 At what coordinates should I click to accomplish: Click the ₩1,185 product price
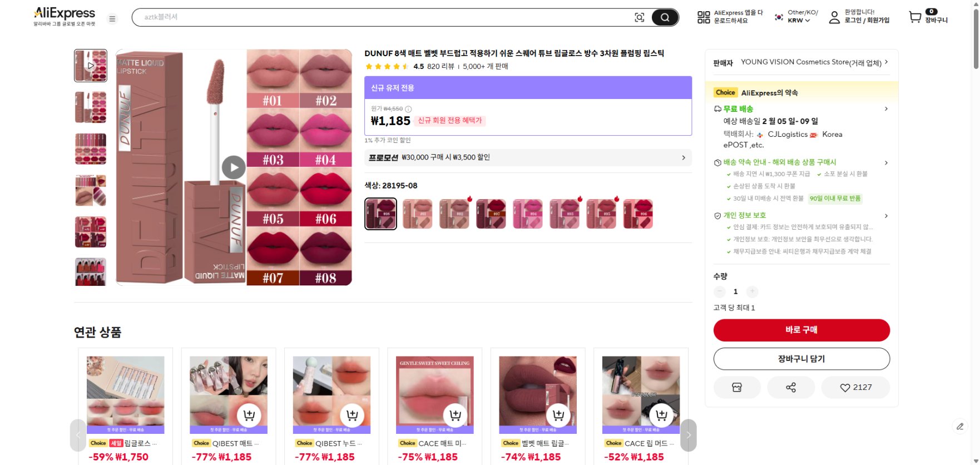tap(390, 121)
